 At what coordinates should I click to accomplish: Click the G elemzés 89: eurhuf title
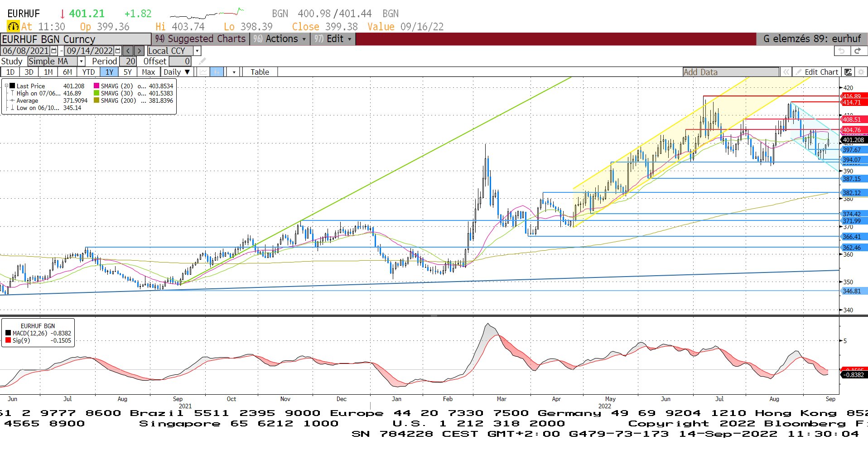click(812, 39)
